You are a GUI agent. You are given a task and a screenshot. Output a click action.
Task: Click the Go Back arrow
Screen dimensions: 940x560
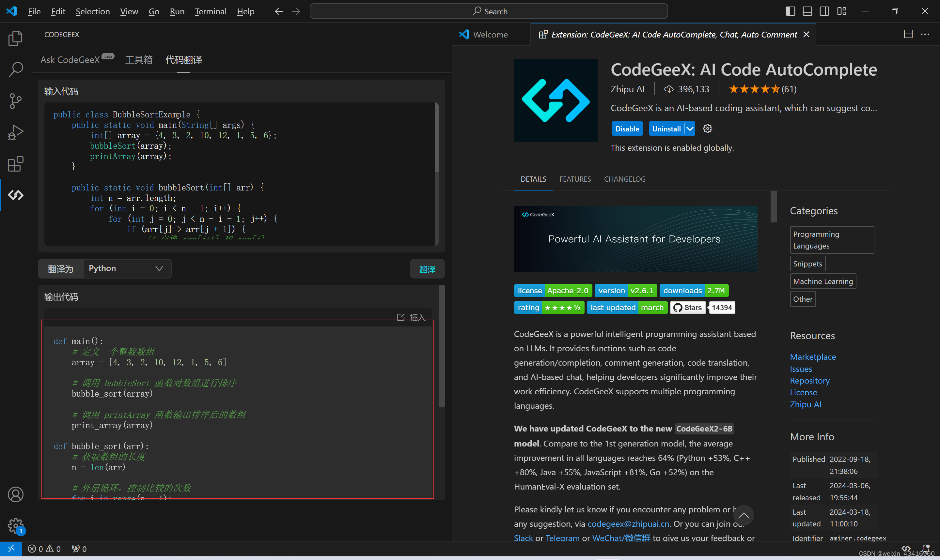pos(279,11)
